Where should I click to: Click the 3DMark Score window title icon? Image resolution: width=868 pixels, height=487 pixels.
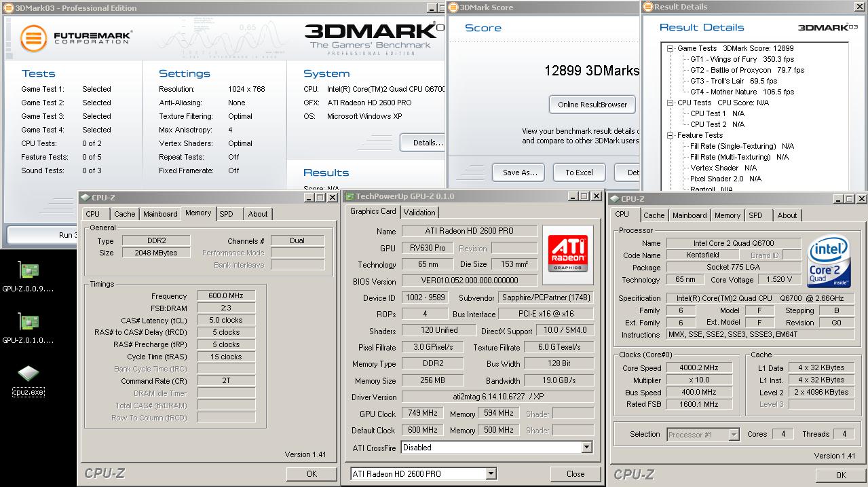click(453, 7)
